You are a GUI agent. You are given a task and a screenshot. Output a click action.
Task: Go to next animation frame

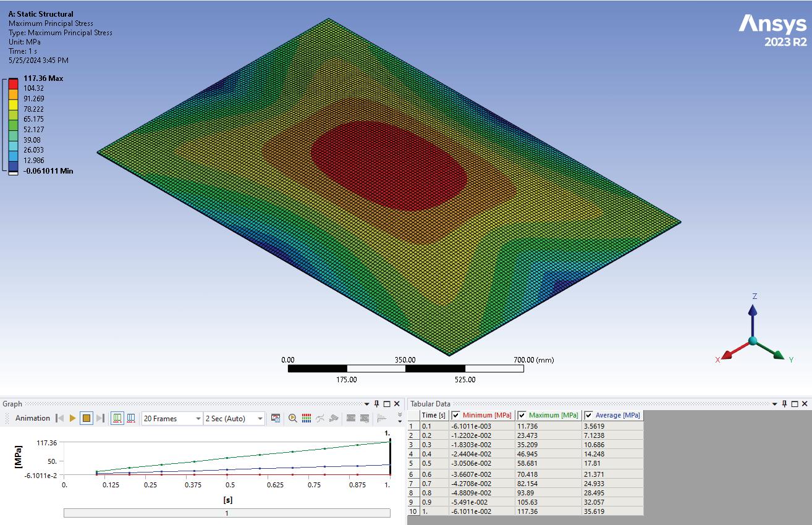point(101,418)
